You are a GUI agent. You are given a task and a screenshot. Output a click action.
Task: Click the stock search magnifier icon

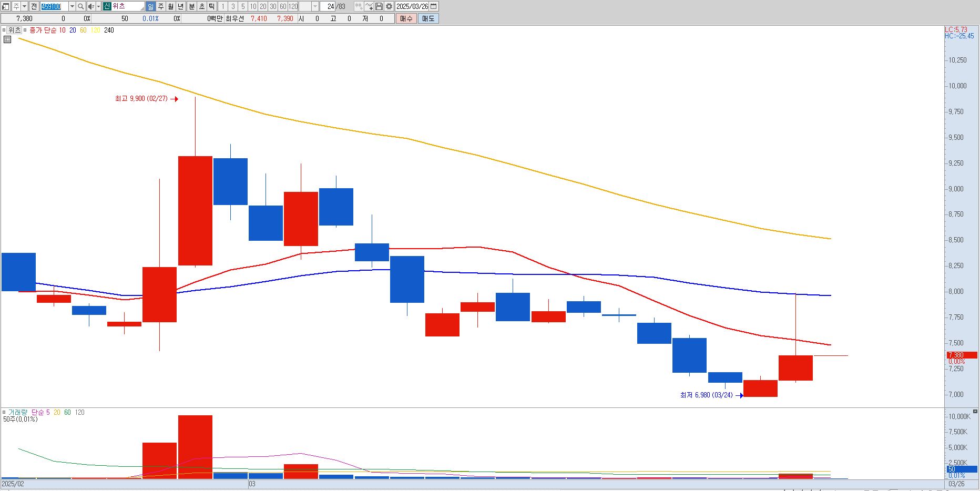pos(80,6)
